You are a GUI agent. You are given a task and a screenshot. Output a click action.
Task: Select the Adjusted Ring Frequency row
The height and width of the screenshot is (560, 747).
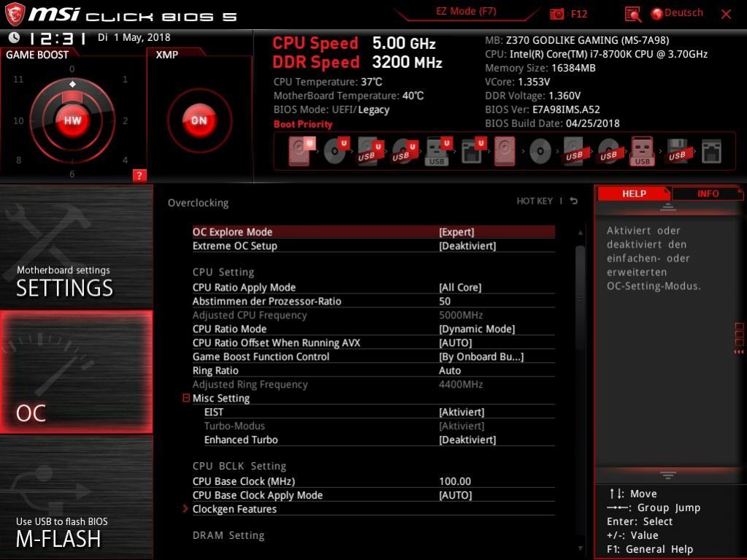(x=374, y=384)
